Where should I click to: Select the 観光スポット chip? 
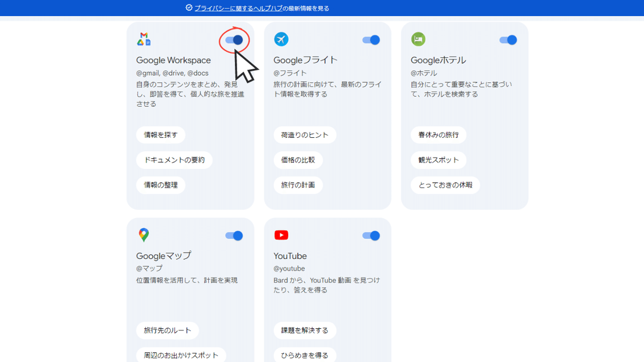[x=438, y=160]
